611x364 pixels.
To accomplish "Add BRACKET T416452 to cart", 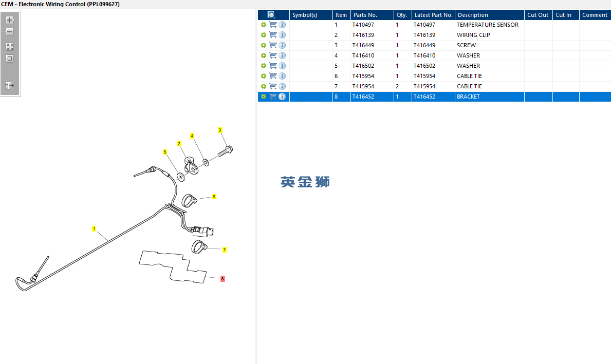I will coord(273,96).
